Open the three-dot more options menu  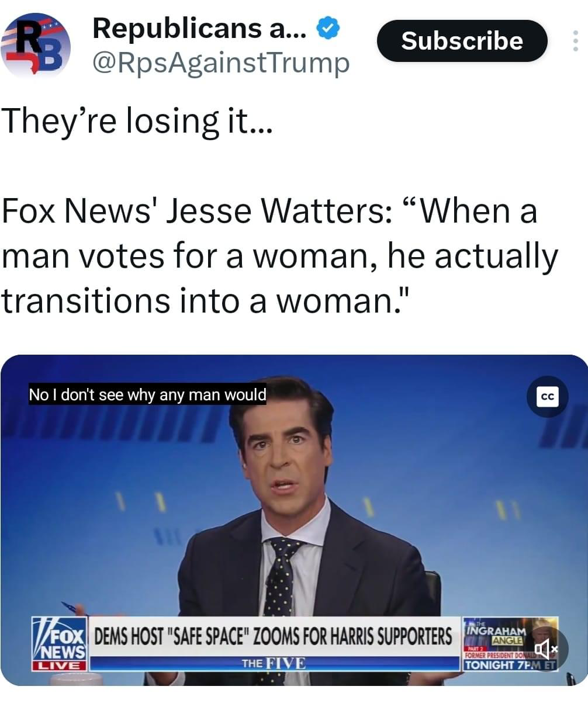[x=574, y=41]
